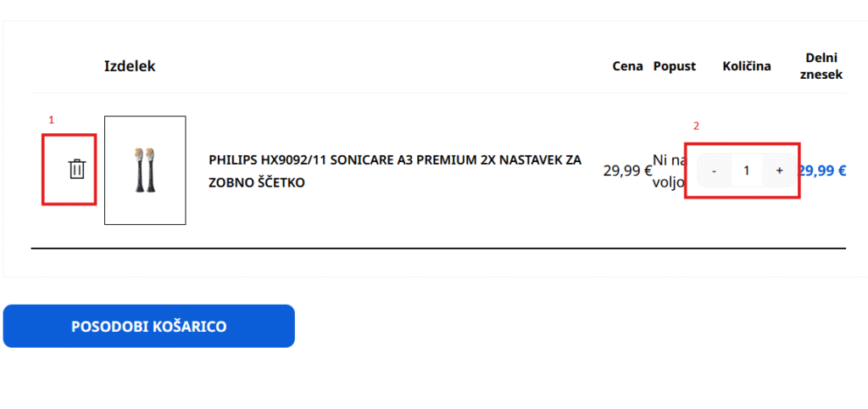
Task: Select the Popust column header
Action: click(675, 66)
